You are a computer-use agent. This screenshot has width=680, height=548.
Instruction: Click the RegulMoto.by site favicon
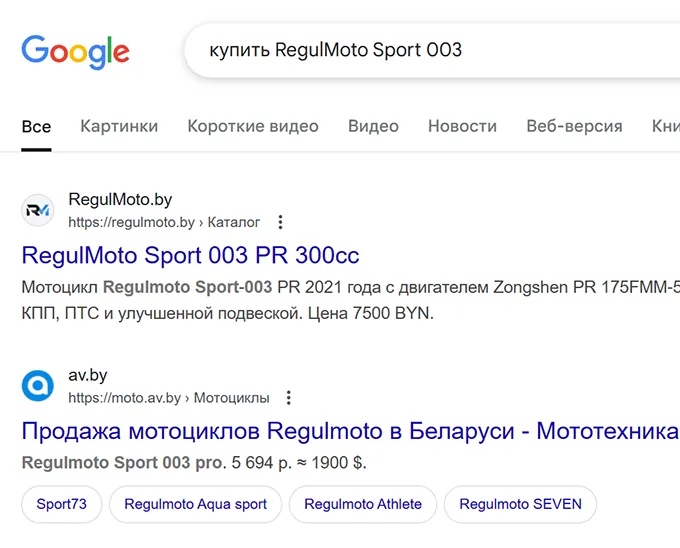(38, 210)
